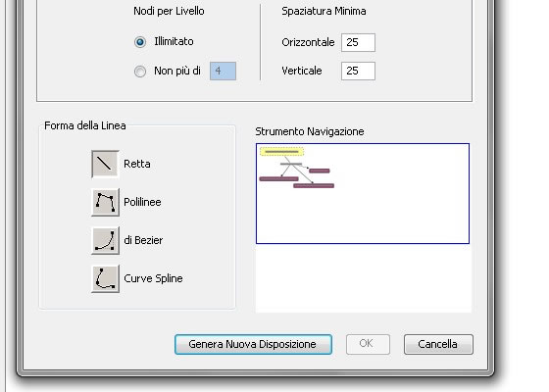The width and height of the screenshot is (549, 392).
Task: Dismiss dialog with Cancella button
Action: pyautogui.click(x=438, y=344)
